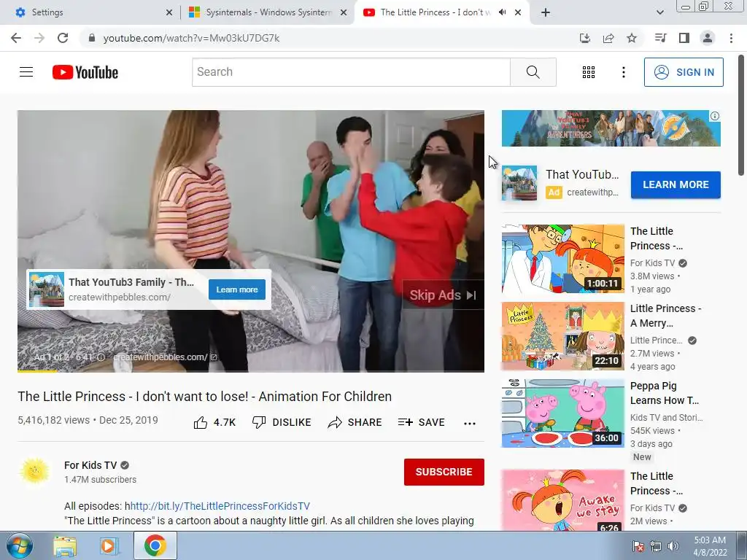Open For Kids TV channel name link
Image resolution: width=747 pixels, height=560 pixels.
[90, 465]
